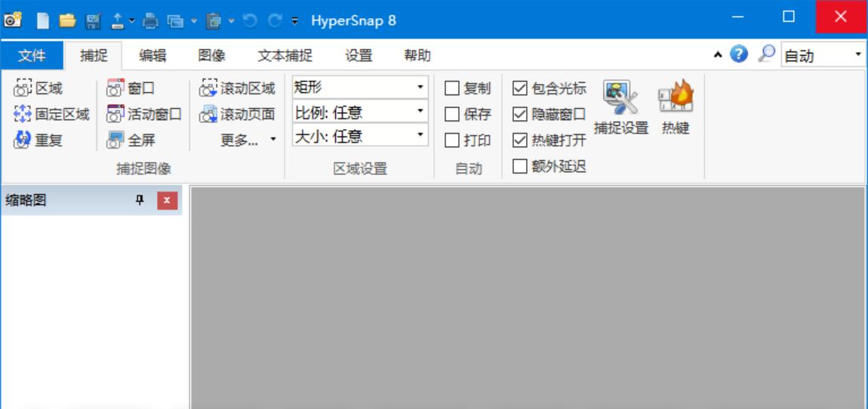Screen dimensions: 868x409
Task: Open the 热键 hotkeys button
Action: pos(676,109)
